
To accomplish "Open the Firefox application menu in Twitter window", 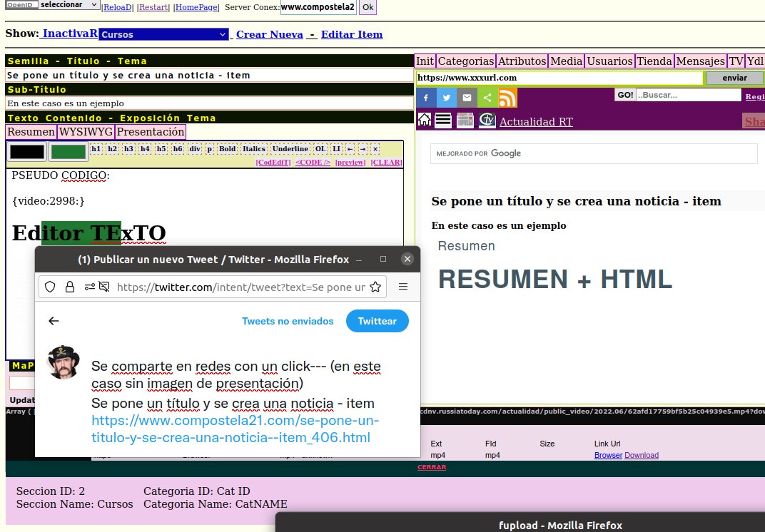I will point(403,287).
